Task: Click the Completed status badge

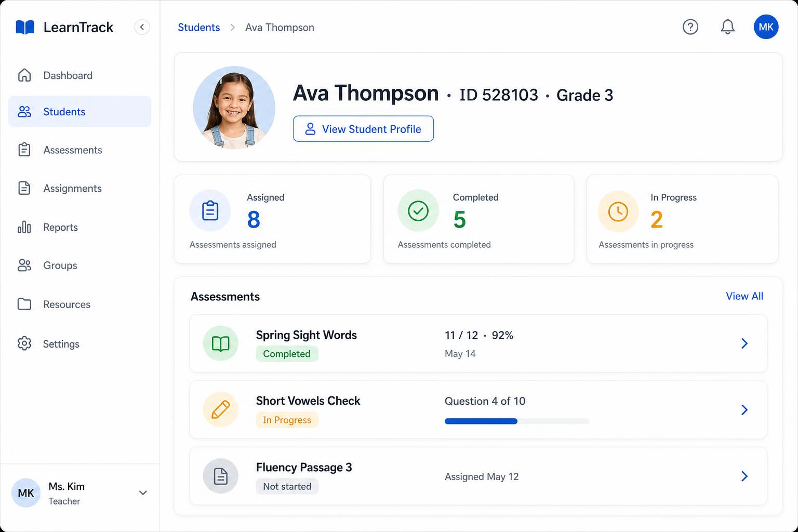Action: pyautogui.click(x=287, y=354)
